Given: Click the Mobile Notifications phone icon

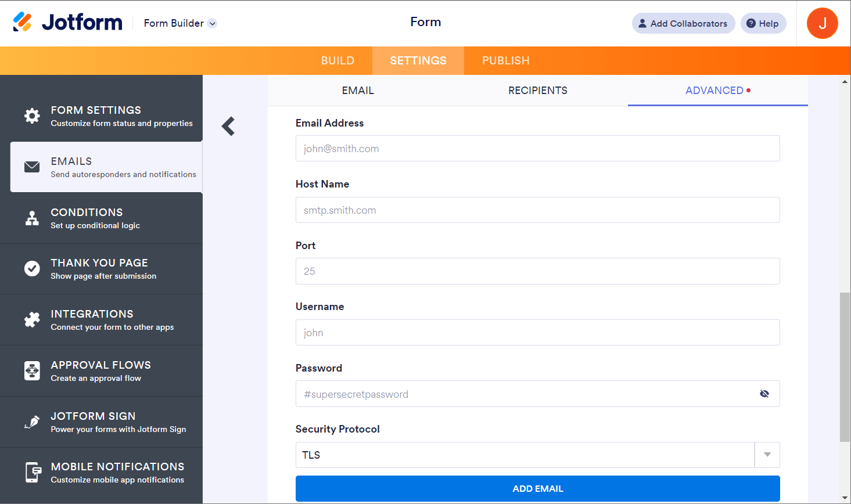Looking at the screenshot, I should pyautogui.click(x=33, y=473).
